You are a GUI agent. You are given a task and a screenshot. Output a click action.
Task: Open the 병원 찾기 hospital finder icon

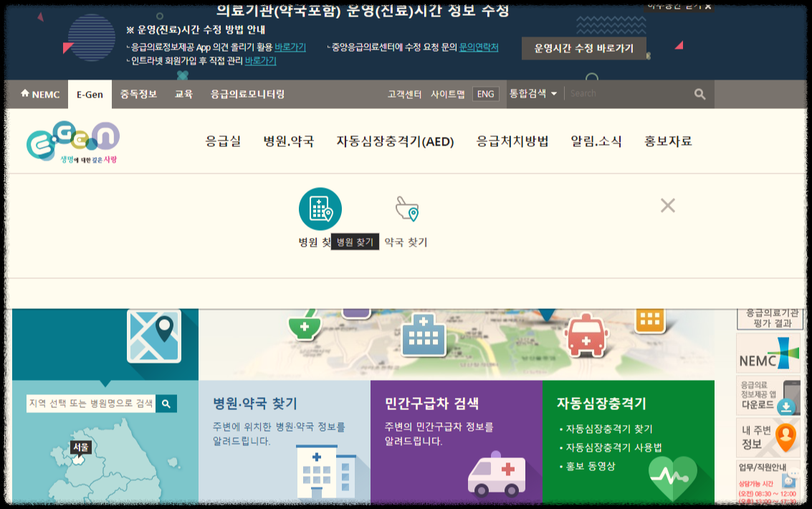320,209
